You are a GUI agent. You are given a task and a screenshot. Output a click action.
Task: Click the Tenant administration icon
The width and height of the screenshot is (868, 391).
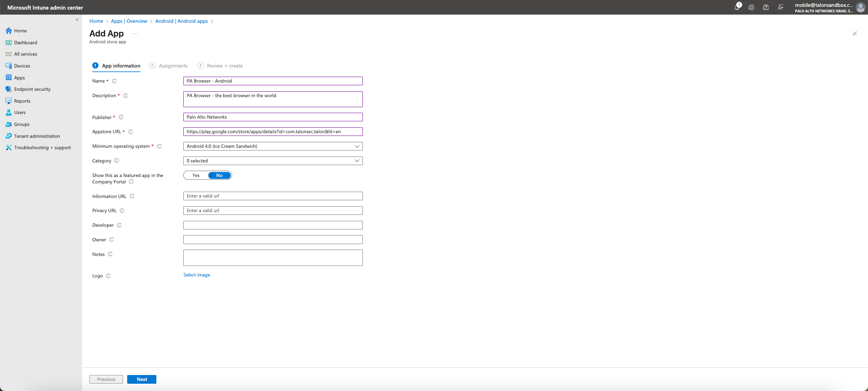tap(9, 136)
